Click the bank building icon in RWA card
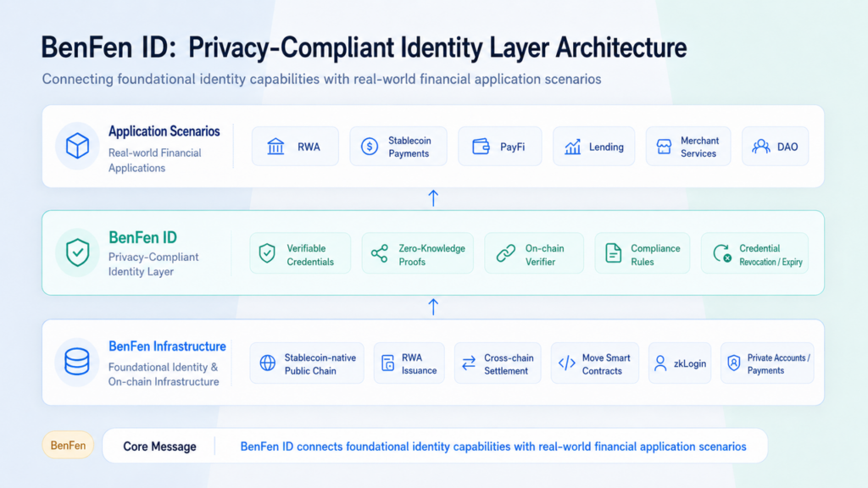This screenshot has height=488, width=868. tap(275, 147)
